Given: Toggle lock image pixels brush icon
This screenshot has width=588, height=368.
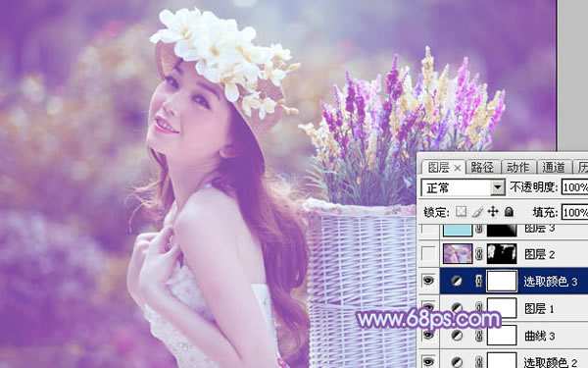Looking at the screenshot, I should (x=477, y=212).
